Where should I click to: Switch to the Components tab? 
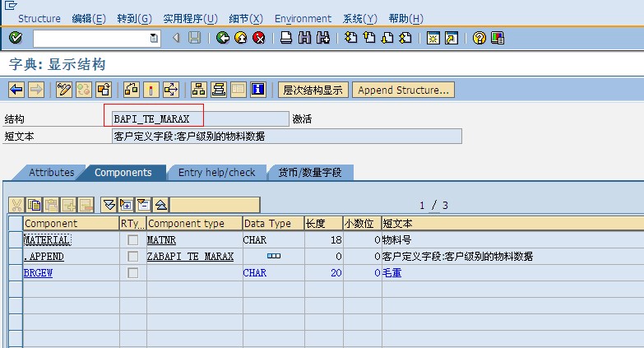pos(123,173)
